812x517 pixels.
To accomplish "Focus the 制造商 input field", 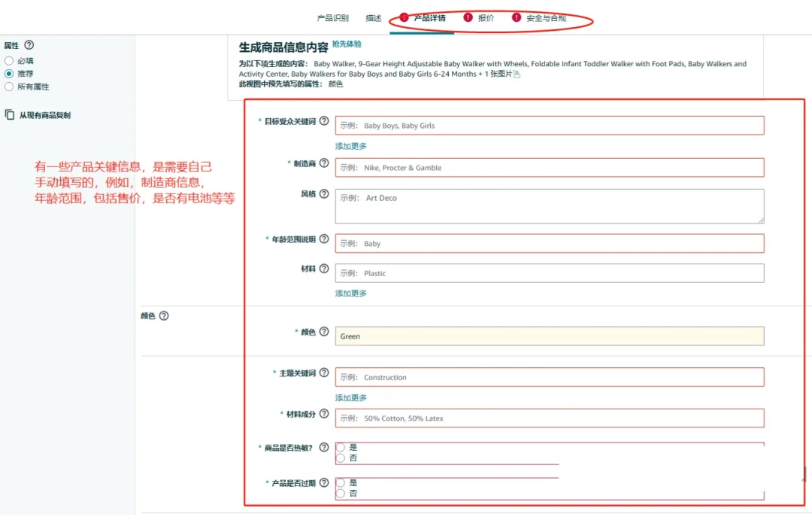I will [x=550, y=168].
